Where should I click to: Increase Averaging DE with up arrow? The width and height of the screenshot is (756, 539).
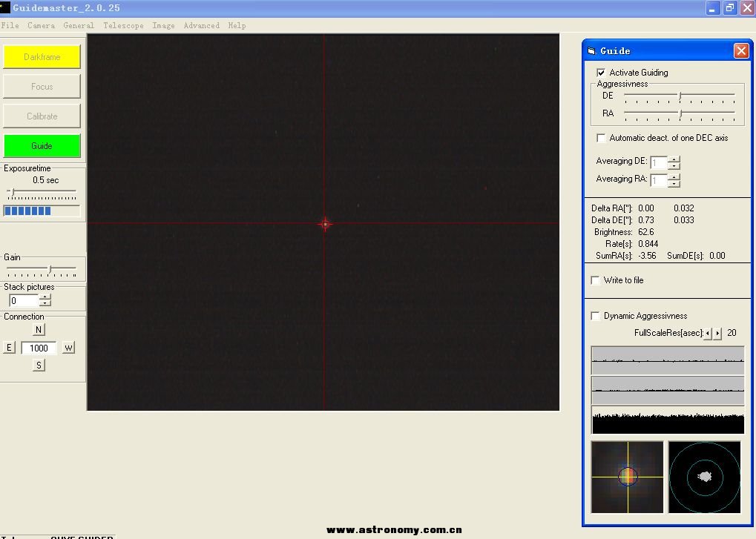tap(674, 159)
